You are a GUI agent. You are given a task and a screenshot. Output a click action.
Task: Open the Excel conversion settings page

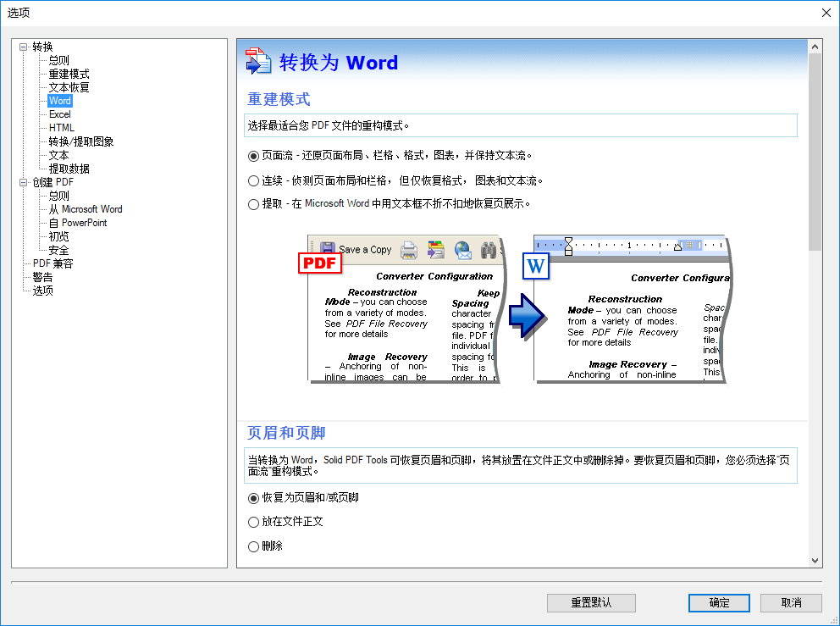click(59, 114)
